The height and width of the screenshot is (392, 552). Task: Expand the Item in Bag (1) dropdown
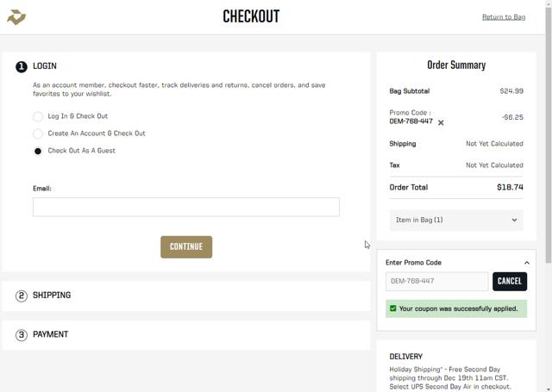(456, 220)
